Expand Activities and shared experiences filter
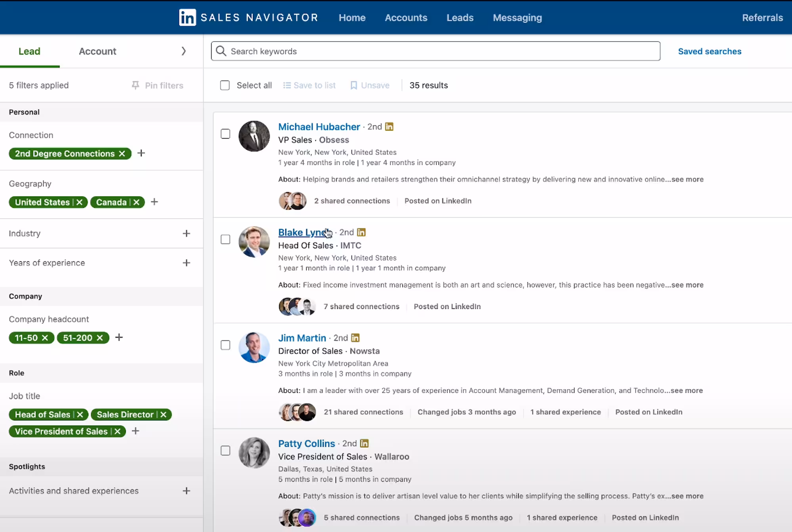The width and height of the screenshot is (792, 532). 186,491
